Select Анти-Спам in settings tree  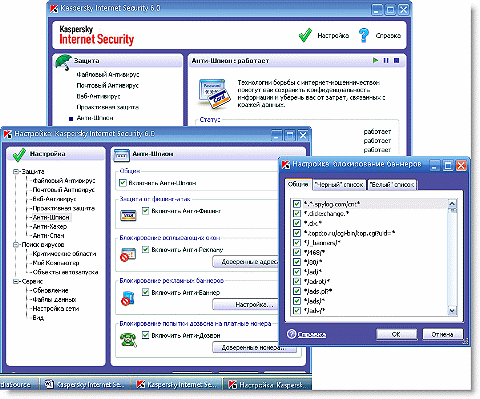pyautogui.click(x=48, y=235)
